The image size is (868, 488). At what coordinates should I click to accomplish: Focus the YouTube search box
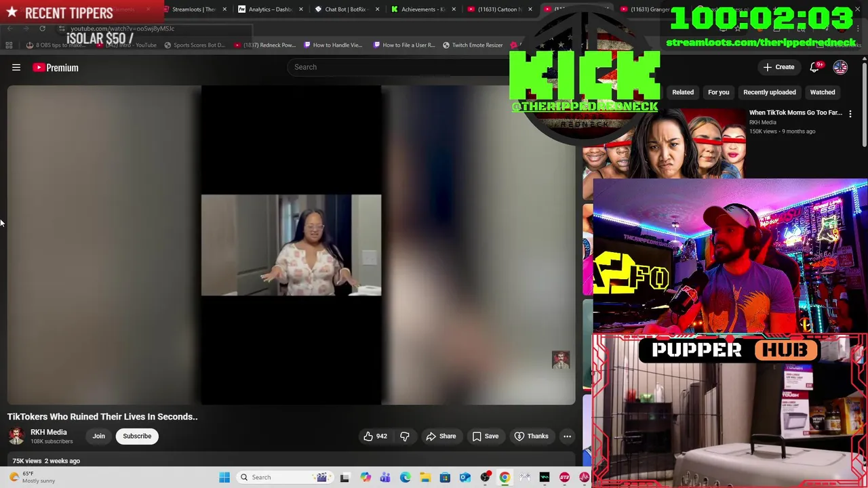point(400,67)
